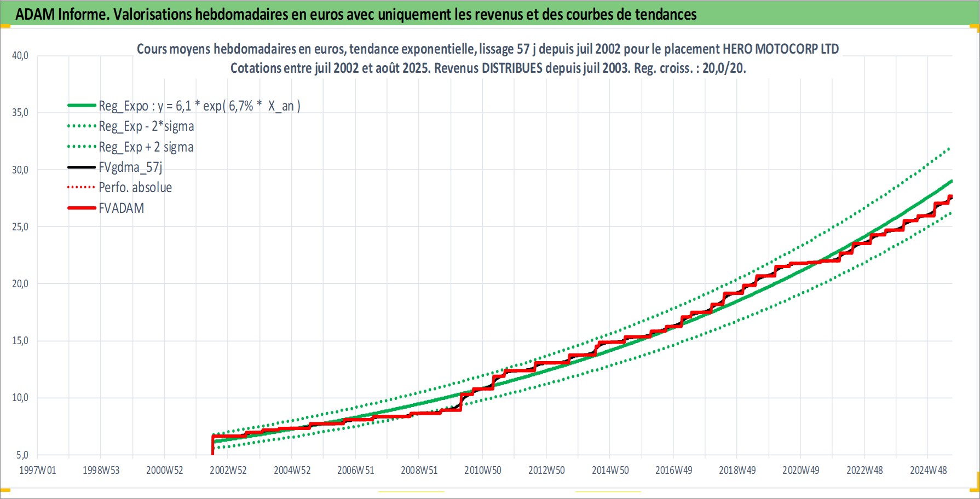Click the y-axis label 10,0
The width and height of the screenshot is (980, 499).
coord(20,397)
